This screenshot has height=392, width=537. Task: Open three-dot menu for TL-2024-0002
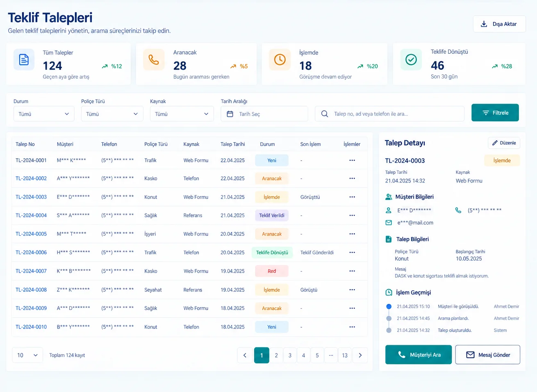coord(352,178)
